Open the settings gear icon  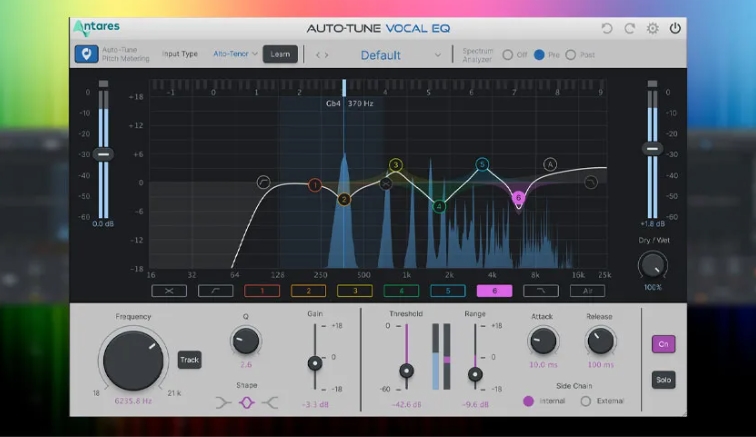pyautogui.click(x=652, y=28)
